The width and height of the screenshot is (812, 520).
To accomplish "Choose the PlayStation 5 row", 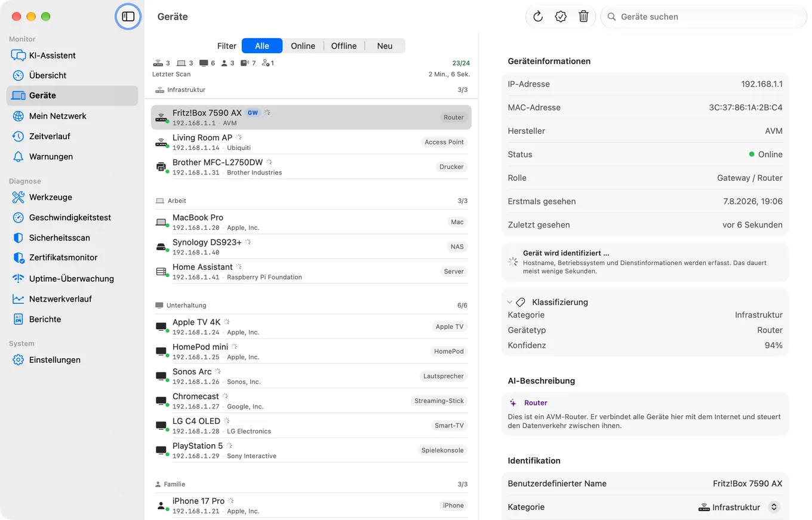I will [x=311, y=451].
